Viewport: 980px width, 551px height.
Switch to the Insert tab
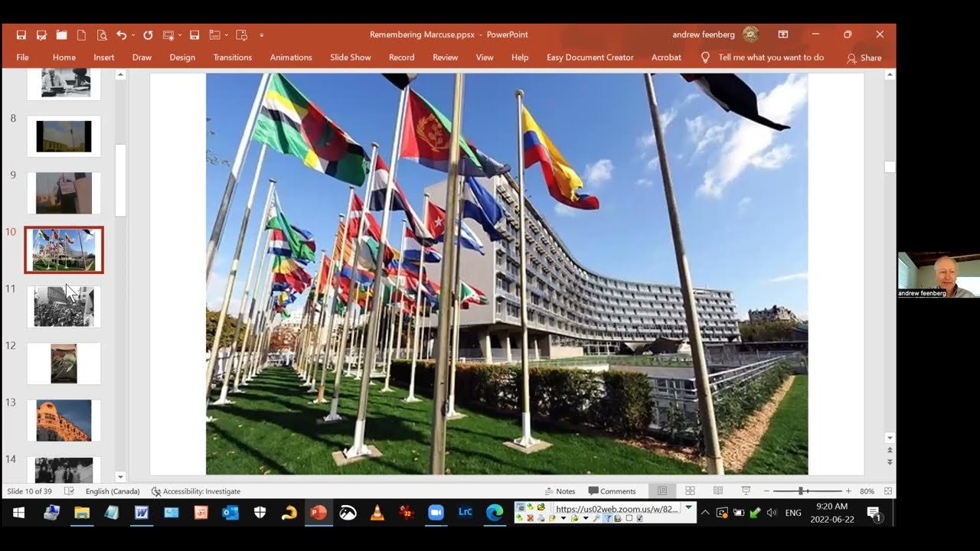click(x=104, y=57)
